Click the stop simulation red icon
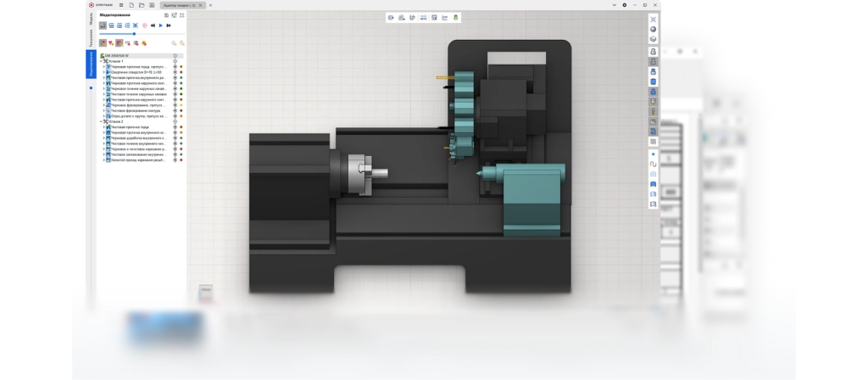Viewport: 868px width, 380px height. pos(145,25)
